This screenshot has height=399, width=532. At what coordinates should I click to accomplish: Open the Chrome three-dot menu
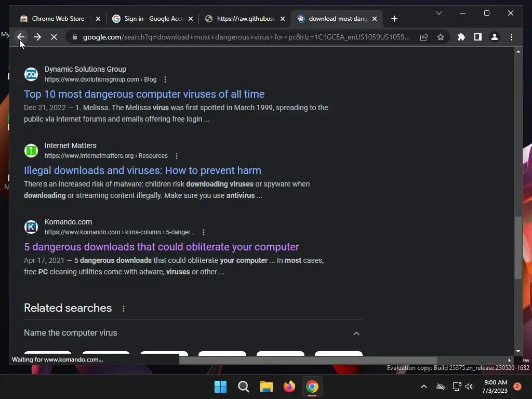(511, 37)
